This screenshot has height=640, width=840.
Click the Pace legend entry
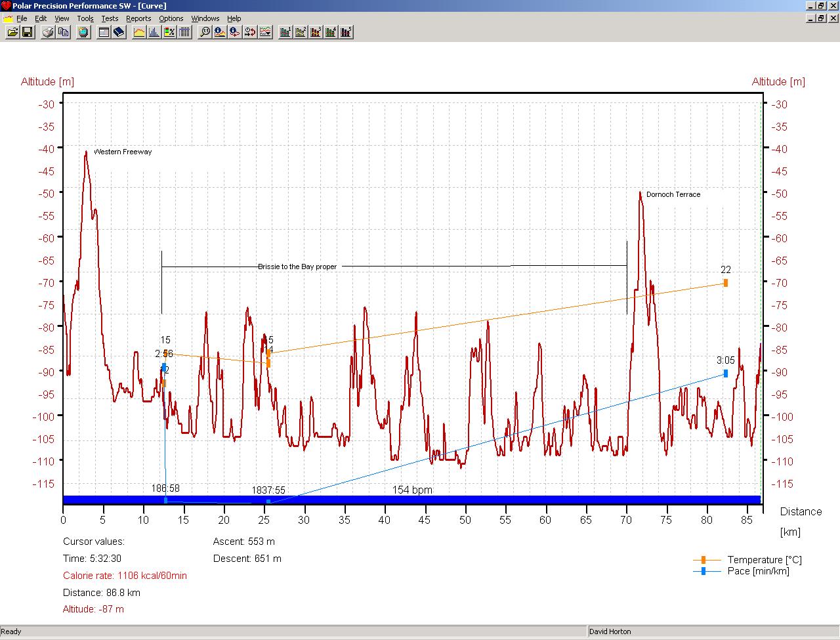click(758, 571)
